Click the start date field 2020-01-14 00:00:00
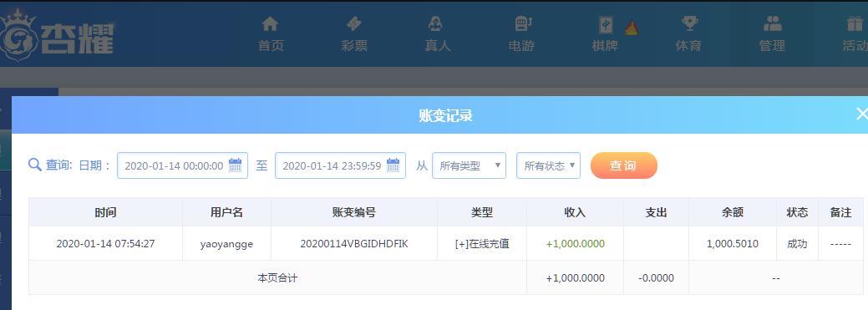Viewport: 868px width, 310px height. [182, 165]
